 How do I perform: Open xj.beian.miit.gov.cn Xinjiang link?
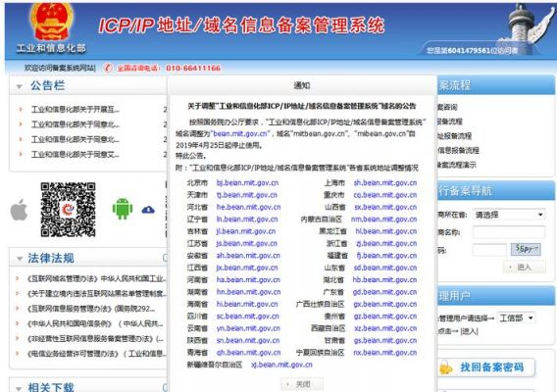point(281,365)
